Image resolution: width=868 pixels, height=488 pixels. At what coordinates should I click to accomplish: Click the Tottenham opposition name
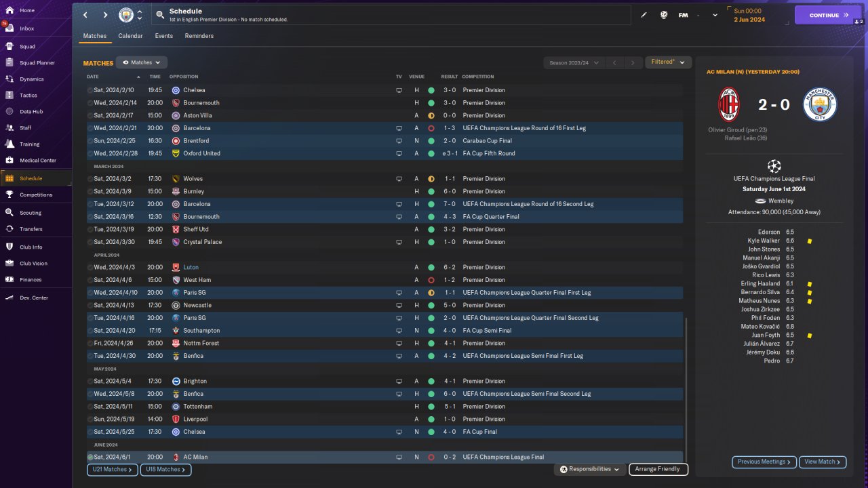[198, 406]
